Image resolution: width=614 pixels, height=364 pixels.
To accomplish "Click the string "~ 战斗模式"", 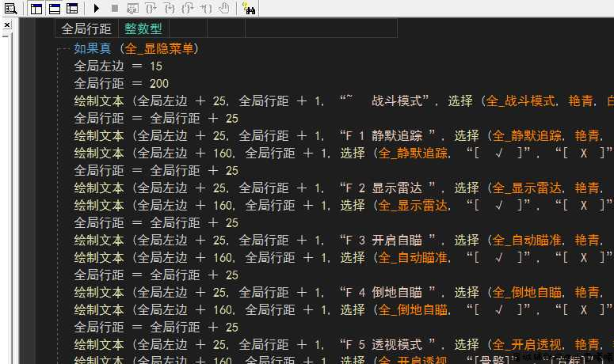I will coord(385,100).
